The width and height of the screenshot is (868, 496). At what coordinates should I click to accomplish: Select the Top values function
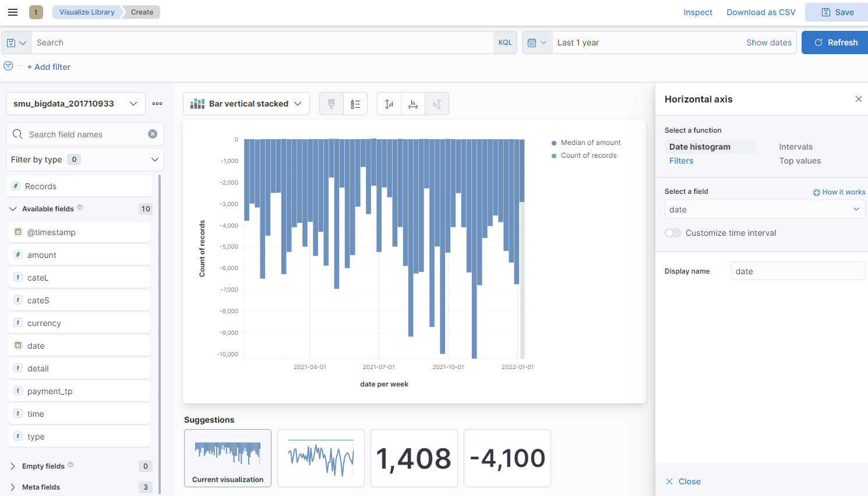coord(800,161)
